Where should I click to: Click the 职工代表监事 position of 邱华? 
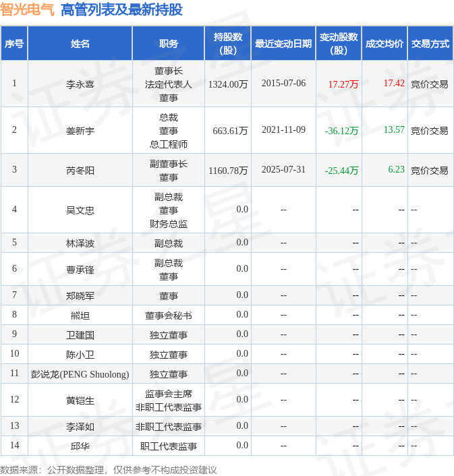[169, 446]
